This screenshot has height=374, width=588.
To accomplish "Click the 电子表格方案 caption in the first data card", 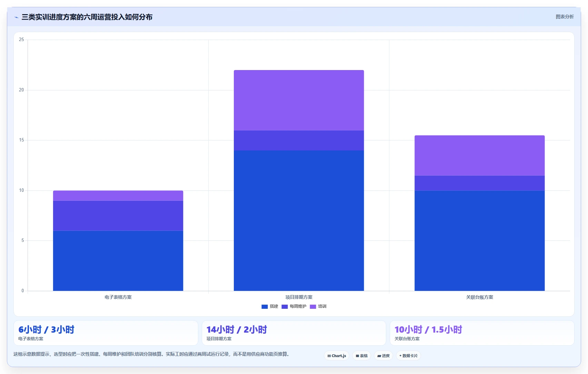I will 31,339.
